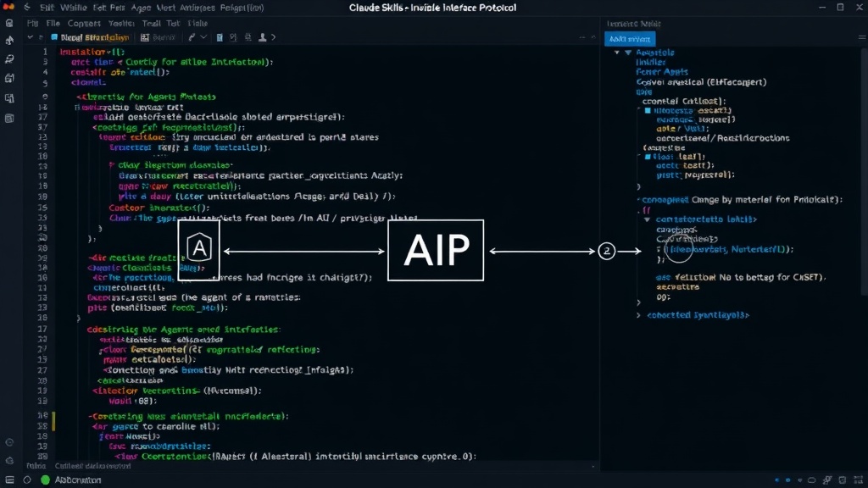Click the list icon at status bar start
Viewport: 868px width, 488px height.
pos(9,480)
